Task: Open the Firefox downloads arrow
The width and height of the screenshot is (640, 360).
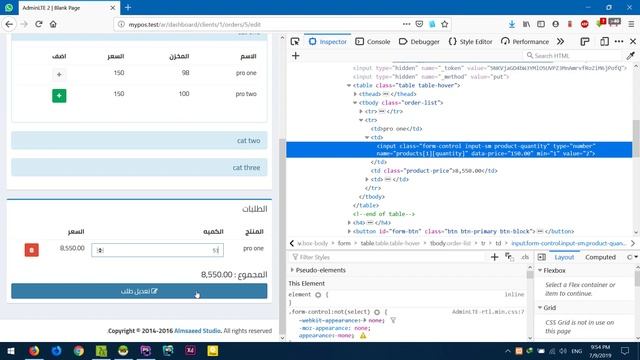Action: [512, 24]
